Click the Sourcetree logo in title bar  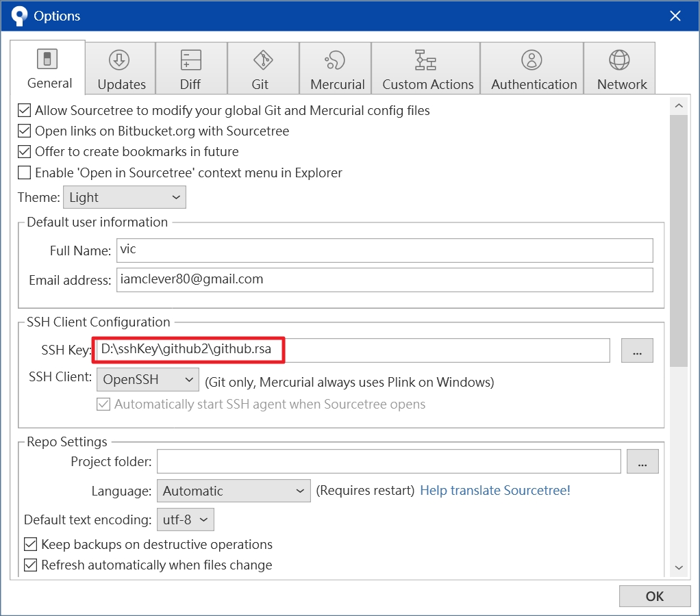19,16
